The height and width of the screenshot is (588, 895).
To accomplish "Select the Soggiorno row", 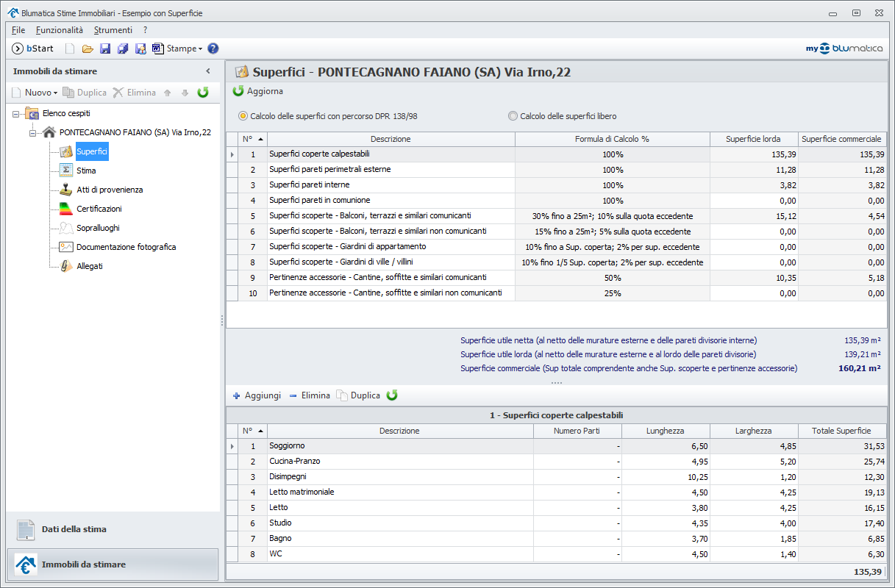I will click(x=557, y=446).
